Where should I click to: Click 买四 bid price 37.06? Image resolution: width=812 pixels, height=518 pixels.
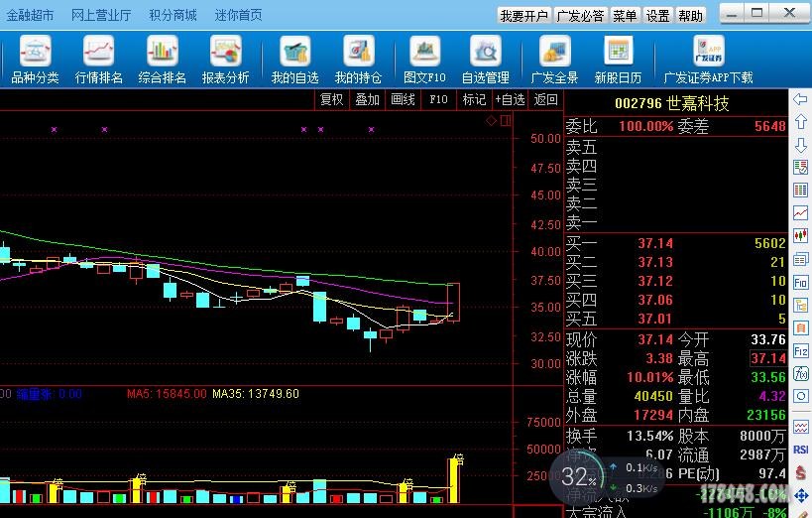[x=655, y=300]
